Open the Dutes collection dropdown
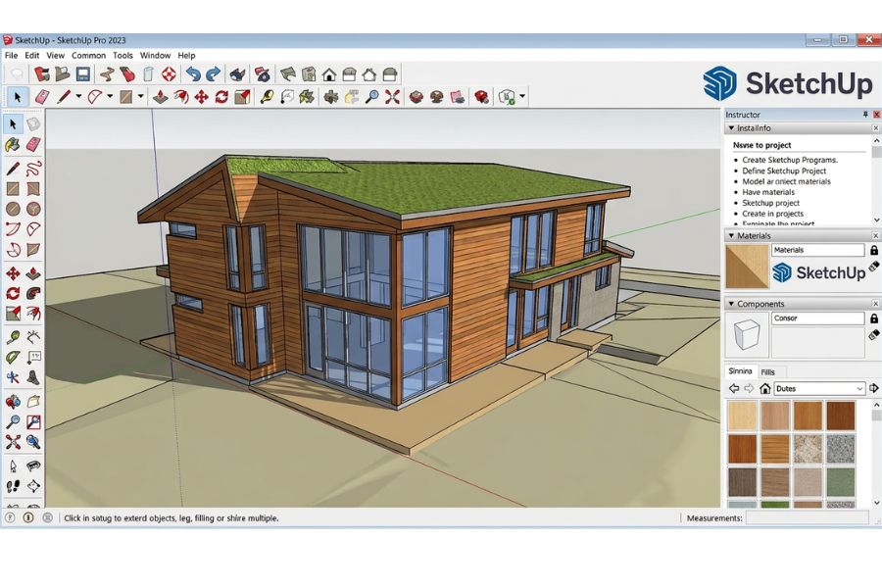Screen dimensions: 882x588 (859, 389)
